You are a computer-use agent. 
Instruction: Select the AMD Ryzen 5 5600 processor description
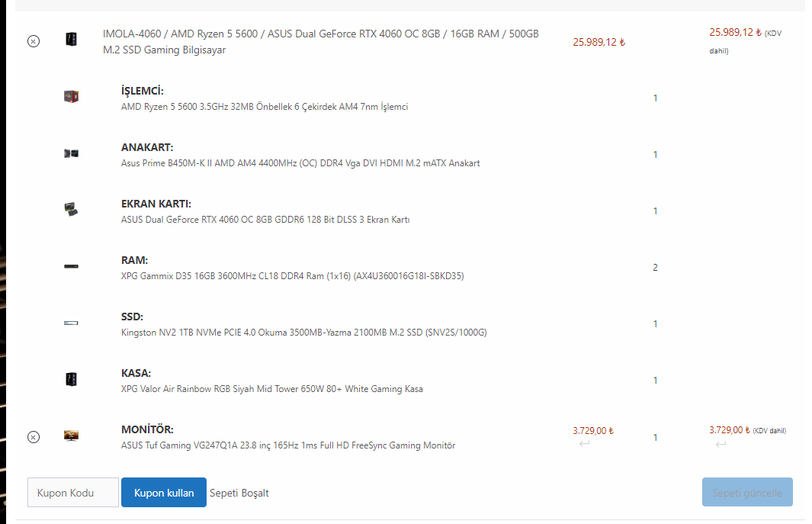(265, 107)
